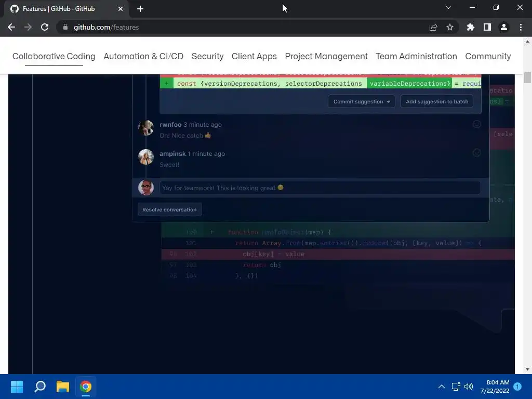Click the browser forward arrow
Image resolution: width=532 pixels, height=399 pixels.
point(28,27)
